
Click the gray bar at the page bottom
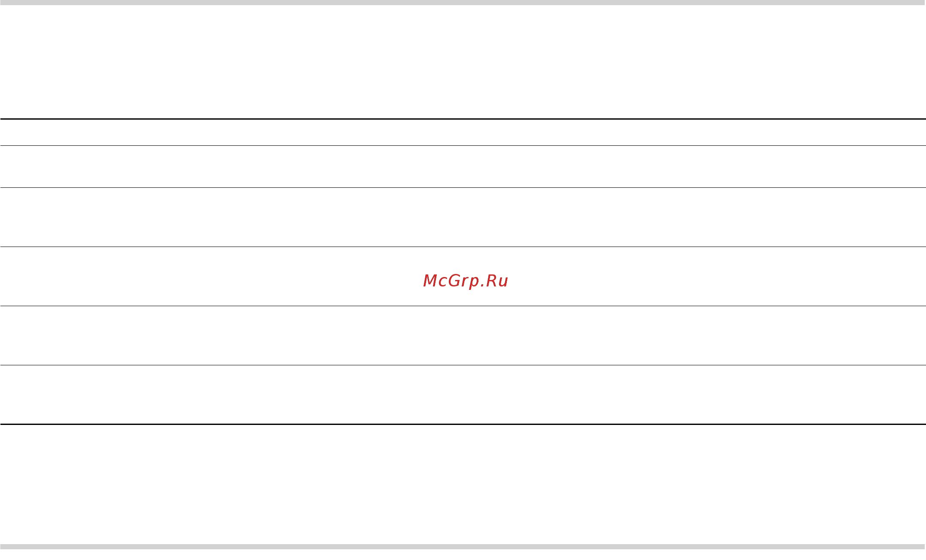[463, 547]
